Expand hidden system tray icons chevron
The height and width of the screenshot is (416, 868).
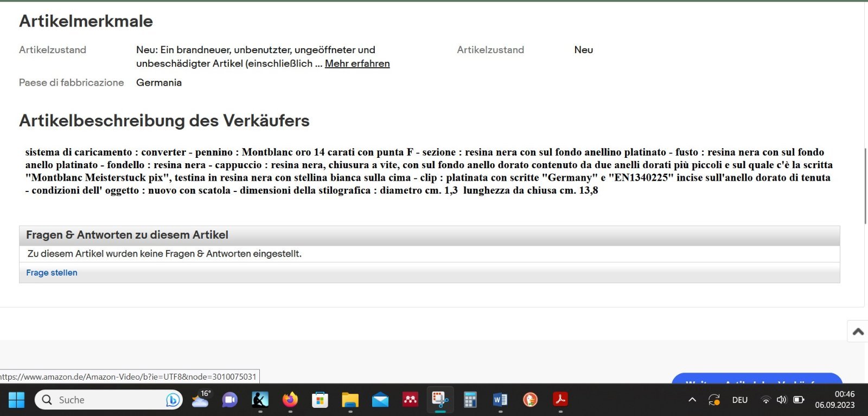coord(692,400)
